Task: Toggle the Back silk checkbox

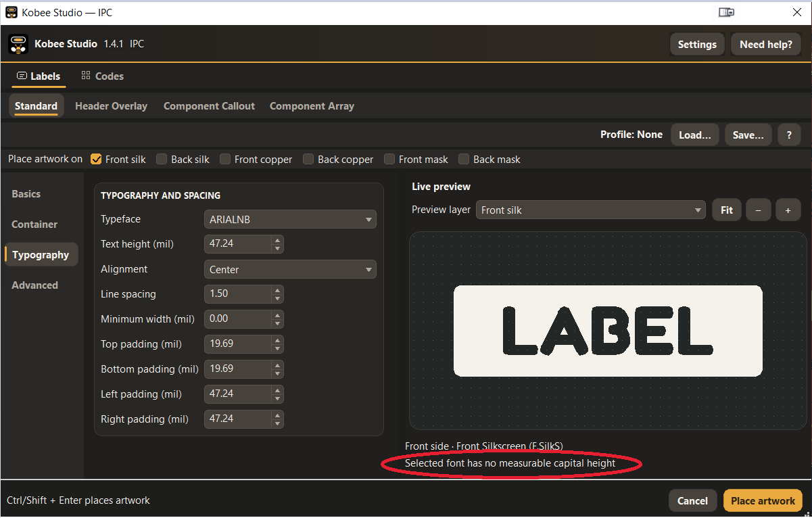Action: (162, 159)
